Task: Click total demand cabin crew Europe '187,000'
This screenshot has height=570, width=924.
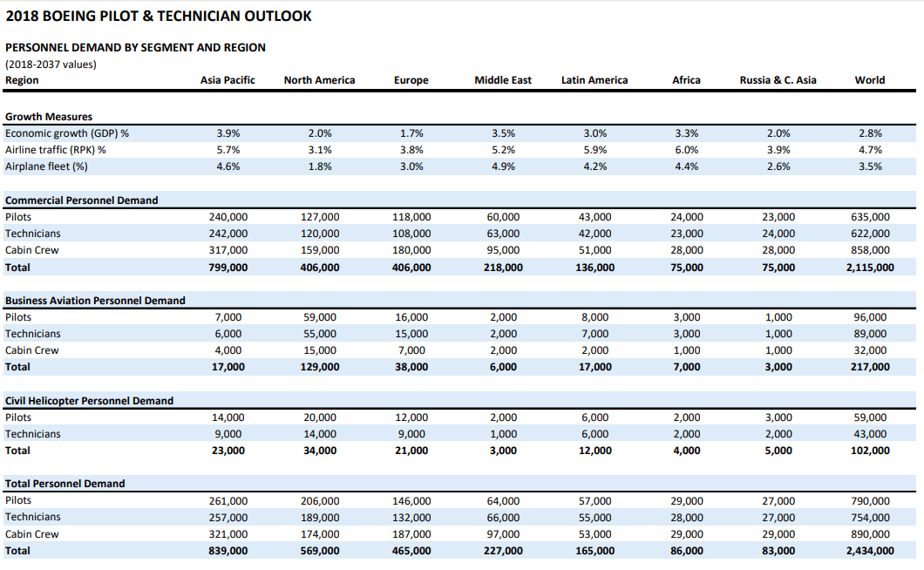Action: point(411,534)
